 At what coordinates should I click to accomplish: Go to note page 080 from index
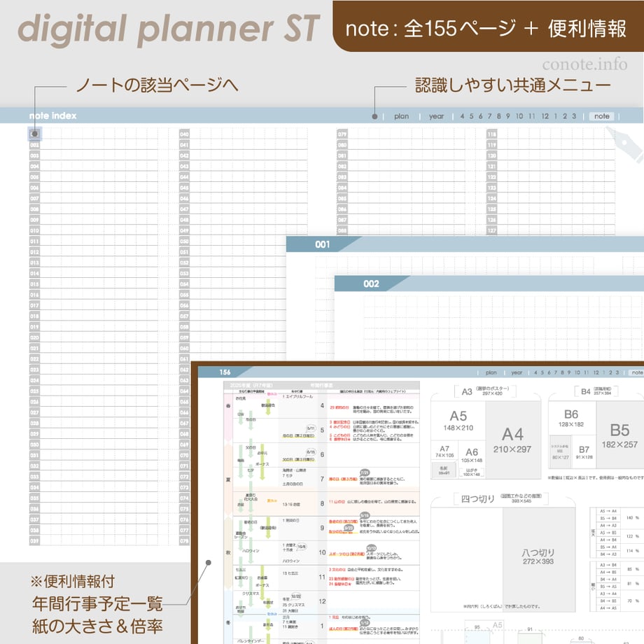click(342, 145)
